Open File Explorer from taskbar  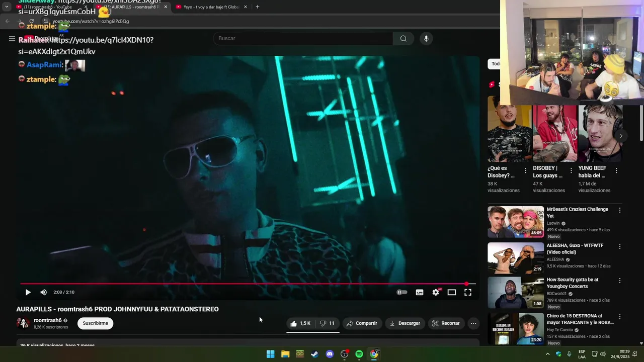(285, 354)
